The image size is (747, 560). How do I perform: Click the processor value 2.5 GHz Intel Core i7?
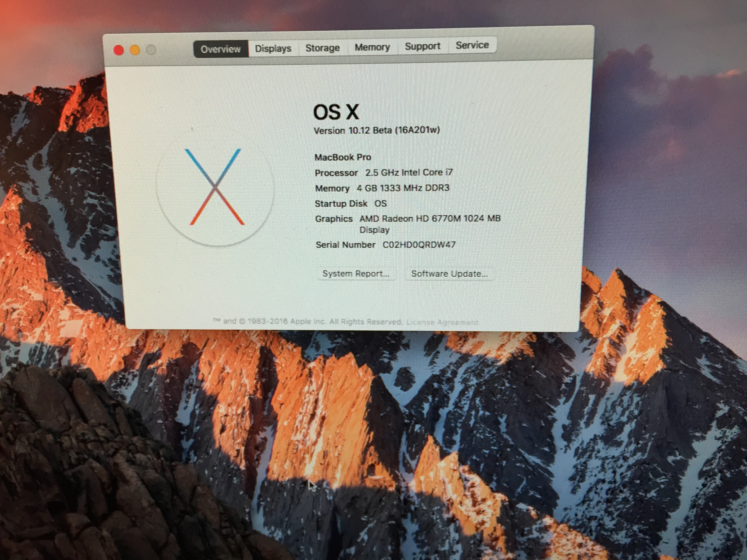[x=409, y=172]
